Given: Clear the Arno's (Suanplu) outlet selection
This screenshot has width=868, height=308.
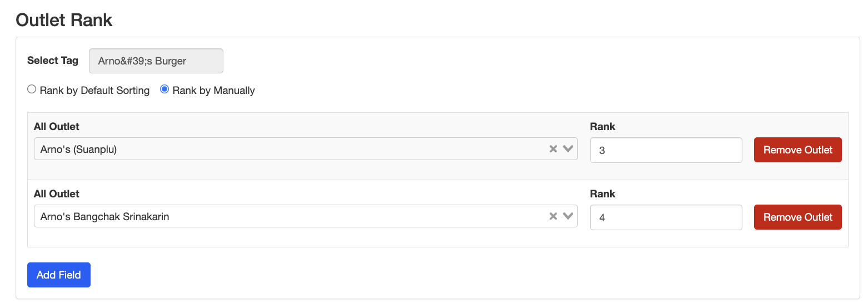Looking at the screenshot, I should 553,149.
